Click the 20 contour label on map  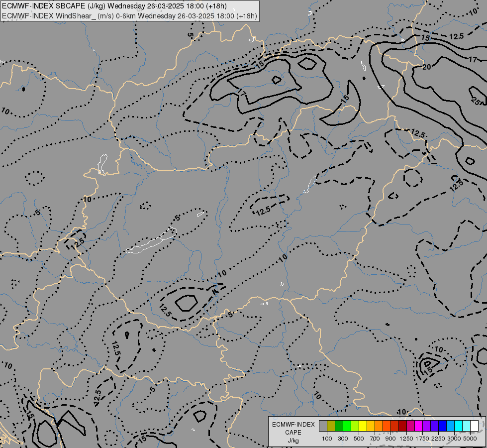426,67
